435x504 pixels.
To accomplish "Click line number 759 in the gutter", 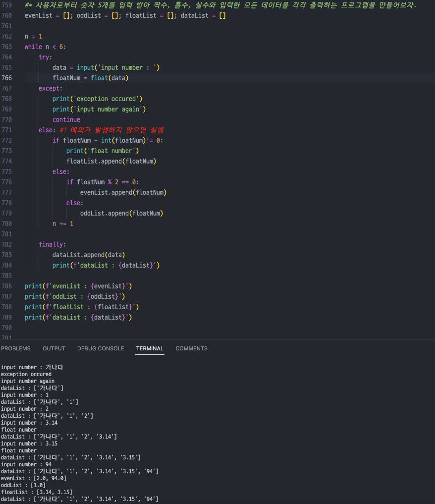I will coord(7,5).
